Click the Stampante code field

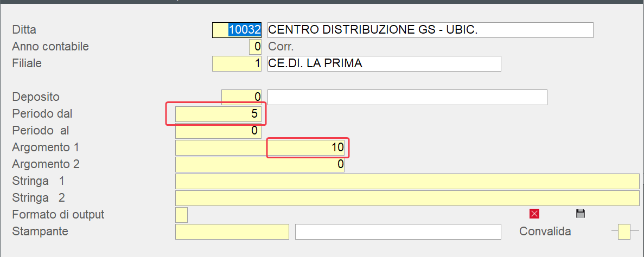[232, 232]
